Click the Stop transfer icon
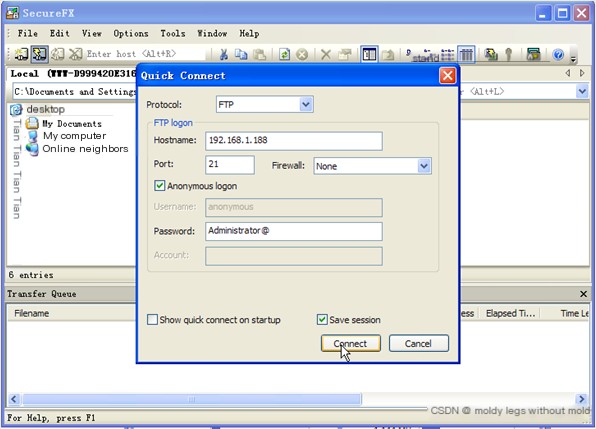This screenshot has width=596, height=429. 302,55
